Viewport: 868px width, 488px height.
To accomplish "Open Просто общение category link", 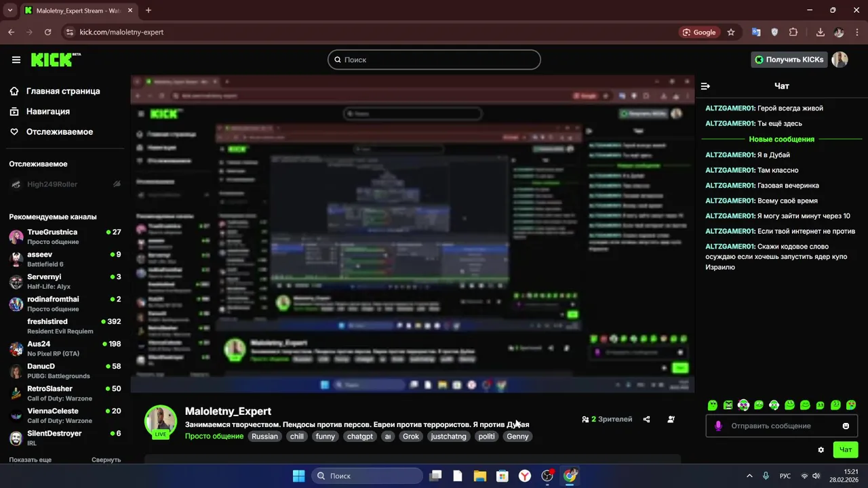I will coord(214,436).
